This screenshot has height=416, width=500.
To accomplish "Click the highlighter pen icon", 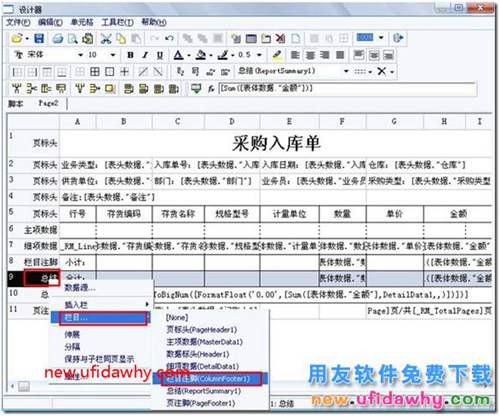I will (277, 55).
